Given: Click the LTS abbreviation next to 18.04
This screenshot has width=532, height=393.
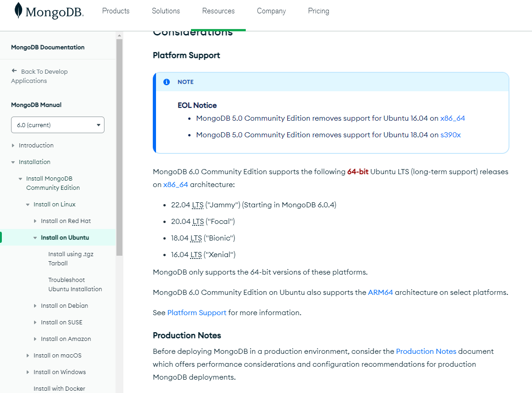Looking at the screenshot, I should [196, 238].
